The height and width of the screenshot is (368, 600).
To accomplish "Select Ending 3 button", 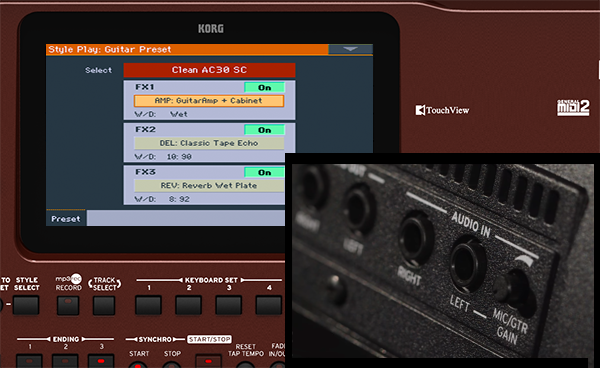I will (101, 361).
